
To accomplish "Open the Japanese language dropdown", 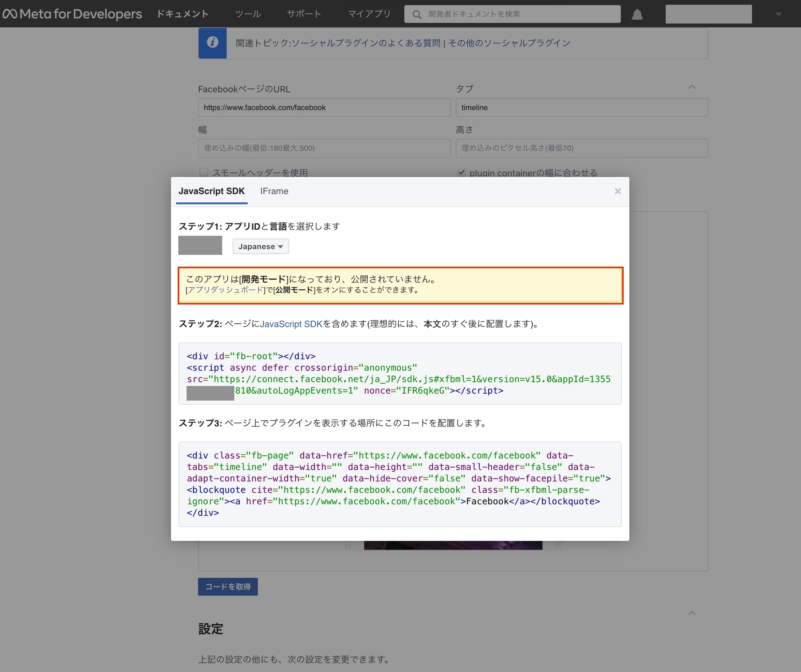I will (x=260, y=246).
